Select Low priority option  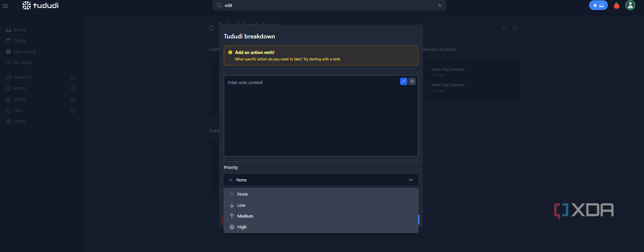tap(321, 205)
